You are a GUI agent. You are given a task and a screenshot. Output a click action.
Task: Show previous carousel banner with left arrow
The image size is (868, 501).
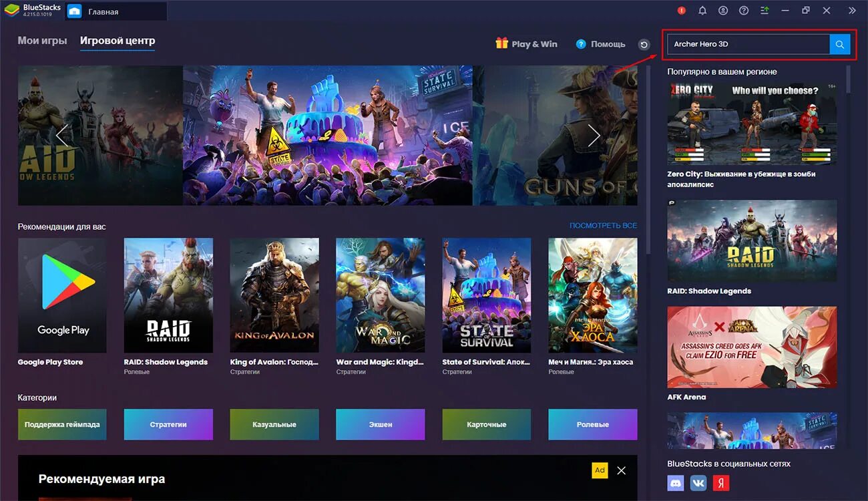(x=62, y=135)
